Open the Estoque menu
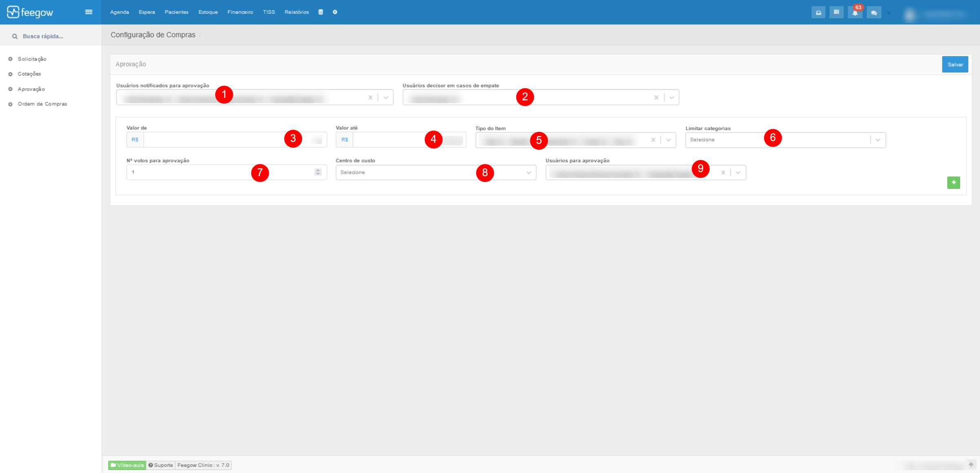This screenshot has width=980, height=473. [208, 12]
